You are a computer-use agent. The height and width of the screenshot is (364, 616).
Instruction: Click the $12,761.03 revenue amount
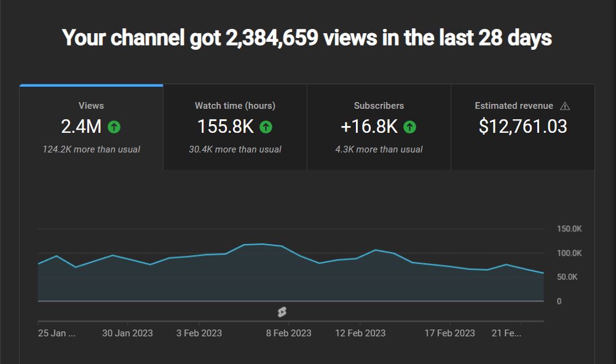[x=523, y=127]
